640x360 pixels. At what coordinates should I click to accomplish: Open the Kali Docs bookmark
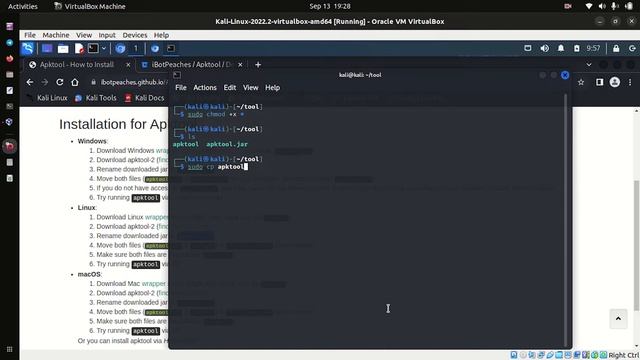(144, 98)
